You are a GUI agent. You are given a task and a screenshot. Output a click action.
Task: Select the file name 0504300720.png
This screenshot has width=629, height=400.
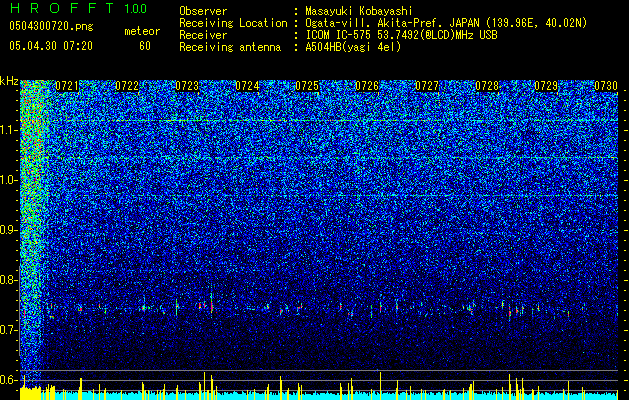pyautogui.click(x=51, y=27)
